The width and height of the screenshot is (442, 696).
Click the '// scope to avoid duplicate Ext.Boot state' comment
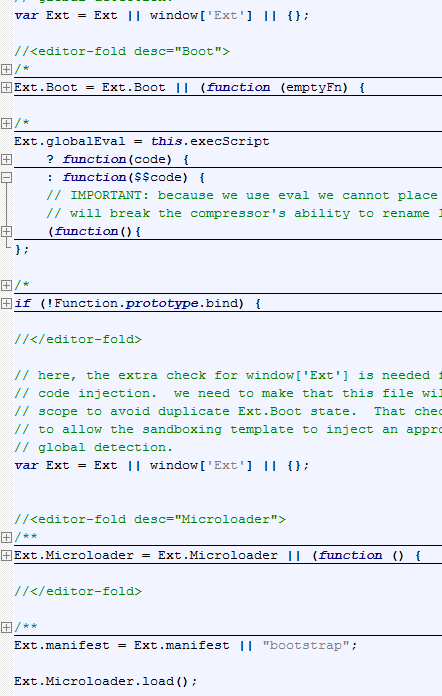tap(227, 411)
